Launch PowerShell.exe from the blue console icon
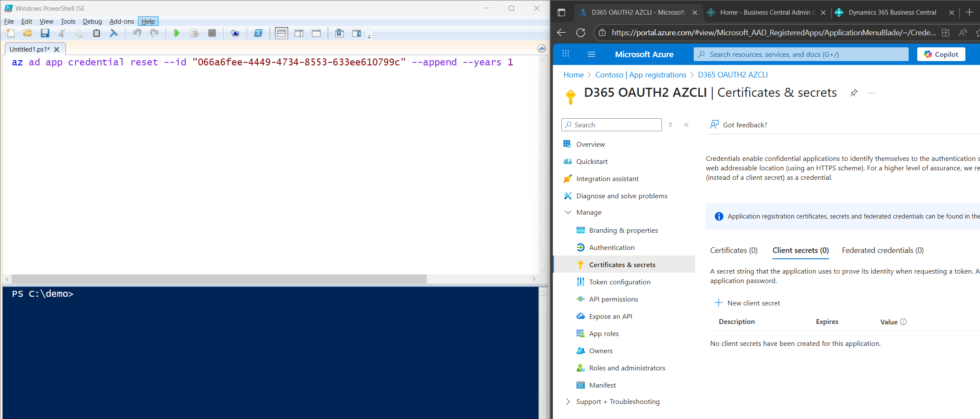Screen dimensions: 980x419 click(258, 33)
